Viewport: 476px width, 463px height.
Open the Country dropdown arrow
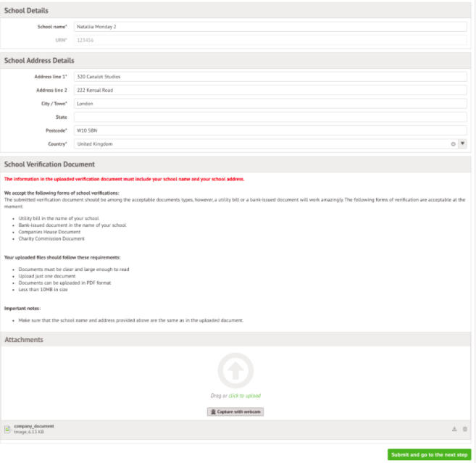point(462,143)
